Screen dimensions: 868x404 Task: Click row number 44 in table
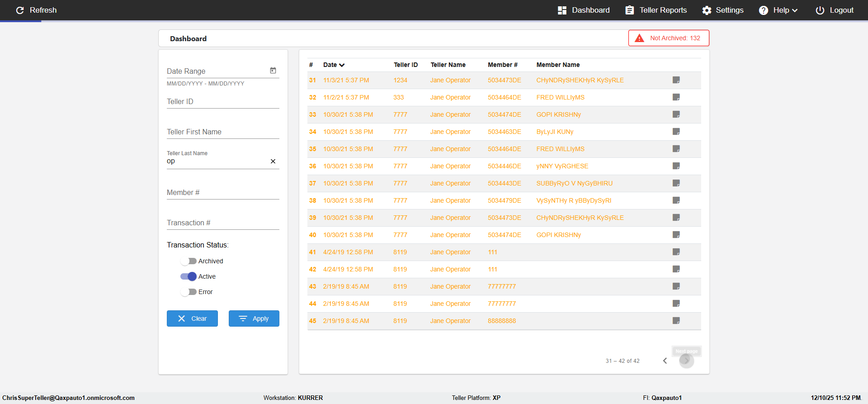point(312,304)
